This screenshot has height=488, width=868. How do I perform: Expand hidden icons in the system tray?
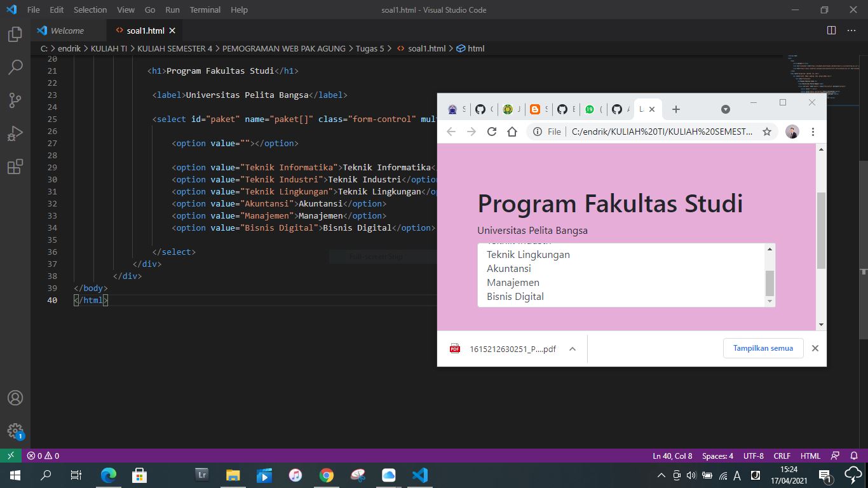point(661,475)
